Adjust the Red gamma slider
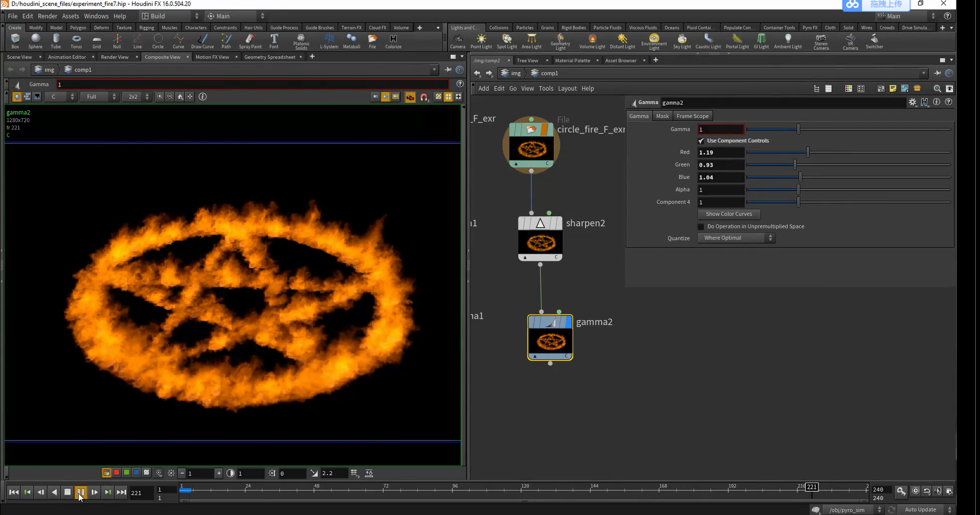The image size is (980, 515). 807,153
